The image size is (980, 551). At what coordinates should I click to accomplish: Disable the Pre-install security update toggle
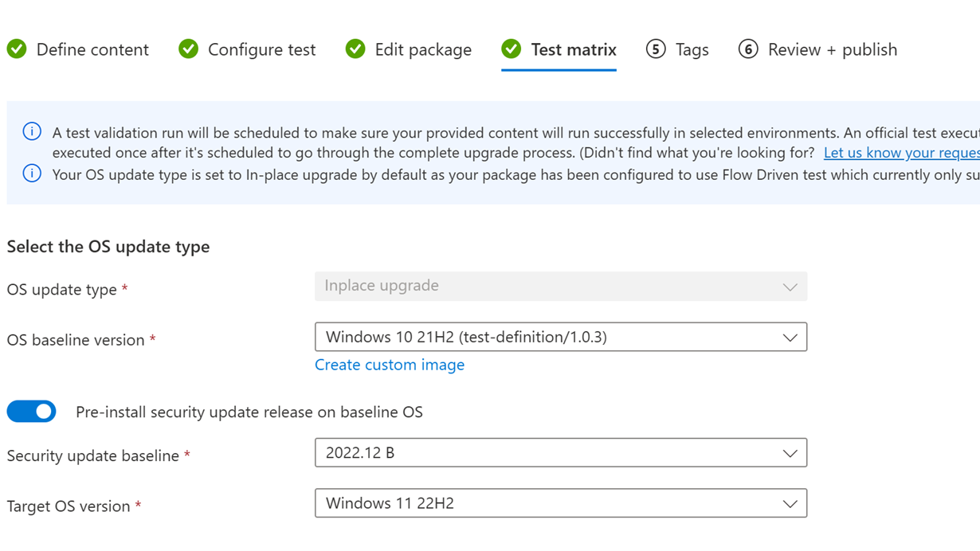[32, 412]
